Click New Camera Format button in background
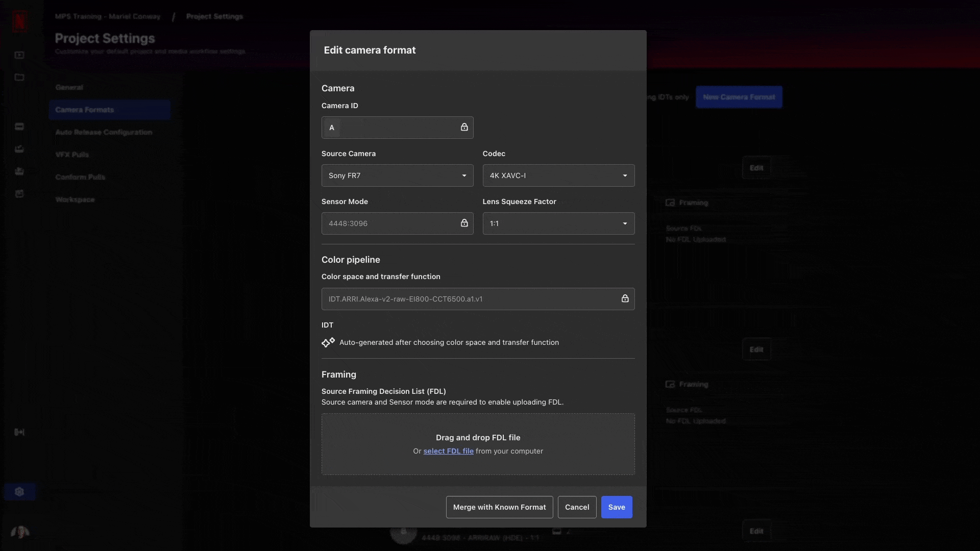 coord(739,97)
